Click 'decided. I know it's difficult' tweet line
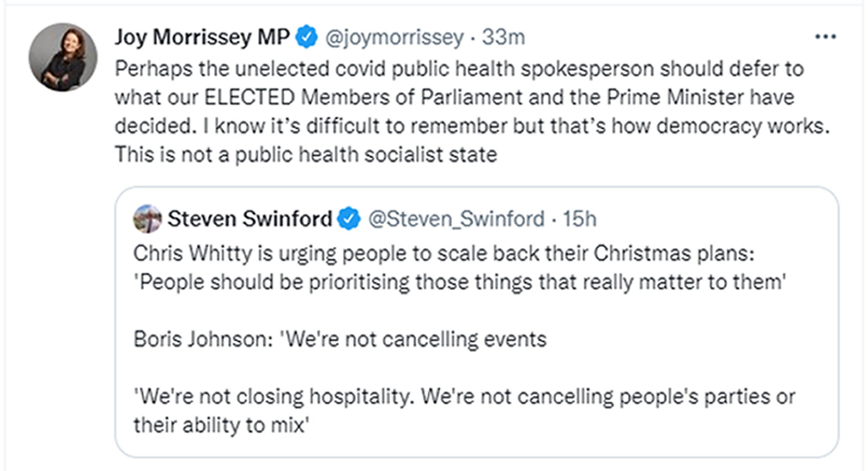Viewport: 868px width, 471px height. coord(472,126)
